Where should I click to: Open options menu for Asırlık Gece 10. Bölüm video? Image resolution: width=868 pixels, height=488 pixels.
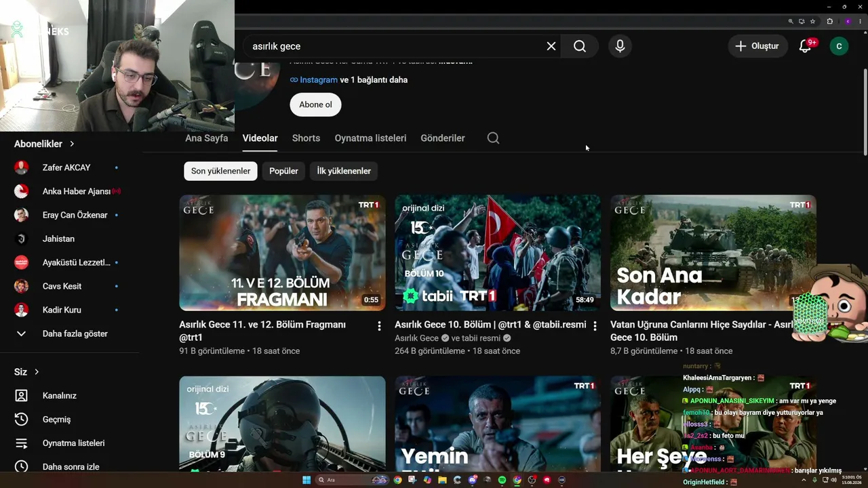click(x=595, y=326)
